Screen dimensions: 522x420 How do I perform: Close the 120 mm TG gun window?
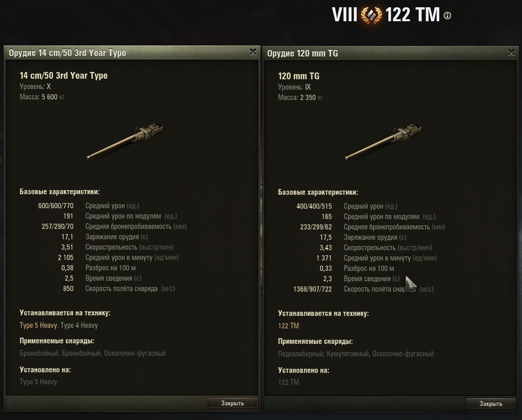tap(511, 52)
